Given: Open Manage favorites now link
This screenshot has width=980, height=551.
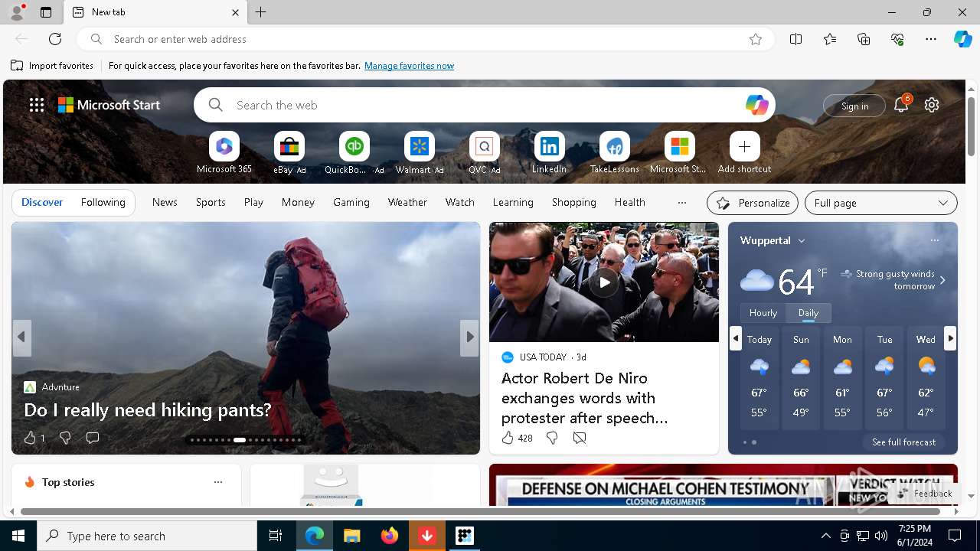Looking at the screenshot, I should tap(409, 66).
